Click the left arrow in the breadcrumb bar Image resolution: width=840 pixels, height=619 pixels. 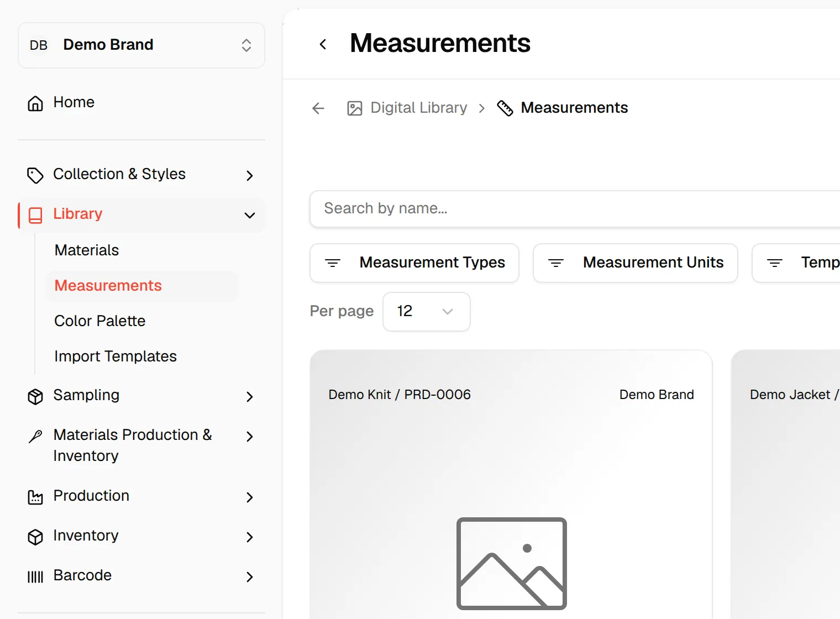318,108
